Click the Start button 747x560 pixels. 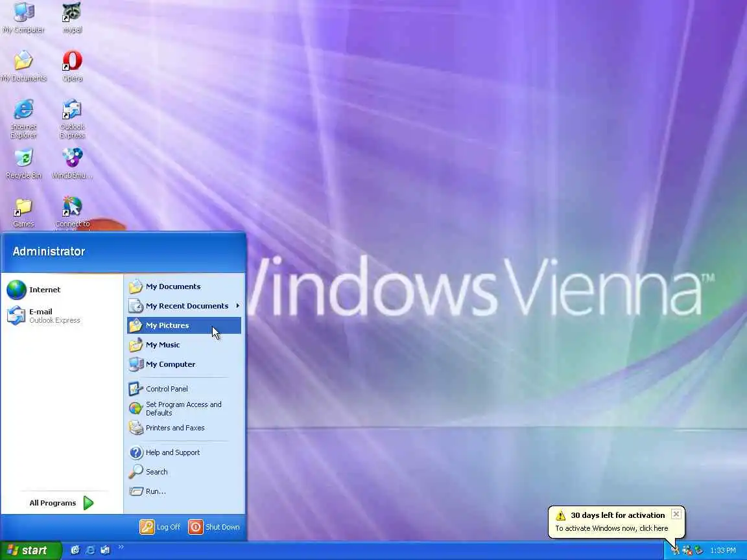[31, 550]
